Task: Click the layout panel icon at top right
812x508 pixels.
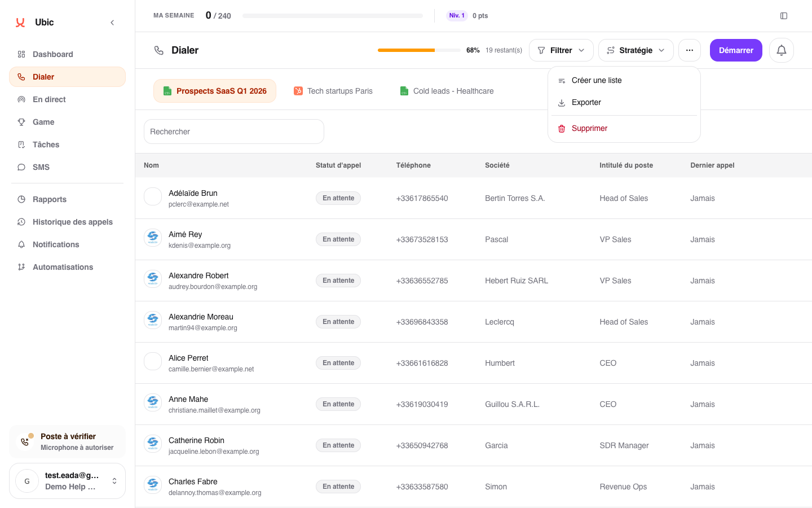Action: pos(783,16)
